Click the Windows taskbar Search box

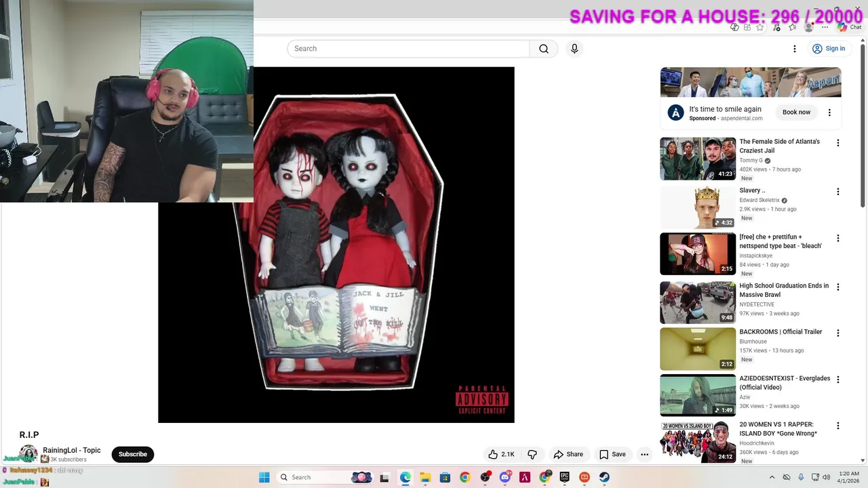coord(325,477)
